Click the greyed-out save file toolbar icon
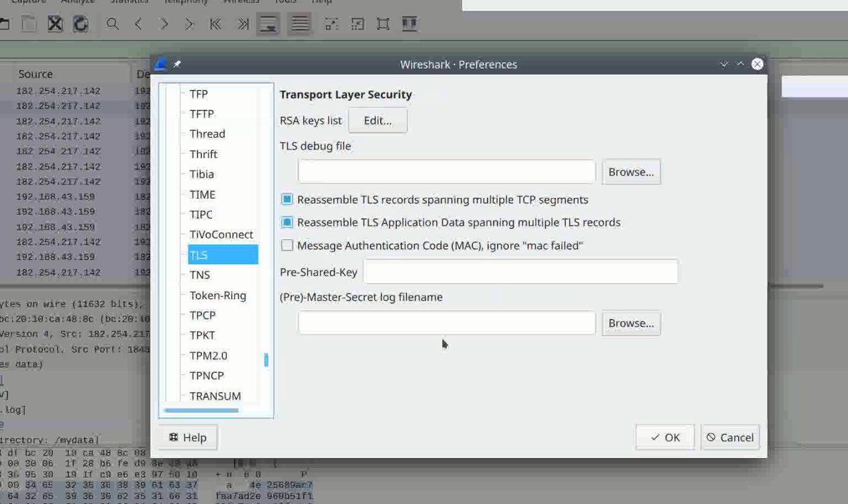The image size is (848, 504). click(29, 24)
